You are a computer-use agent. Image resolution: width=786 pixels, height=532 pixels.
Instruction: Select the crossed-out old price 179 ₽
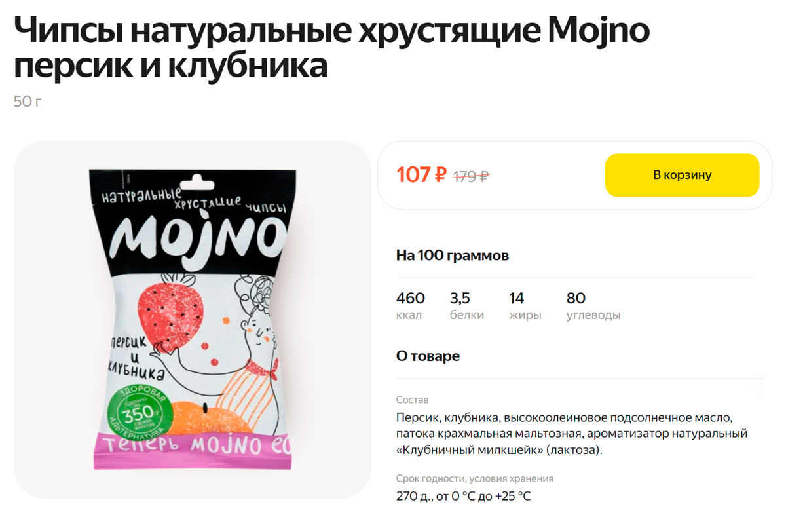coord(472,176)
